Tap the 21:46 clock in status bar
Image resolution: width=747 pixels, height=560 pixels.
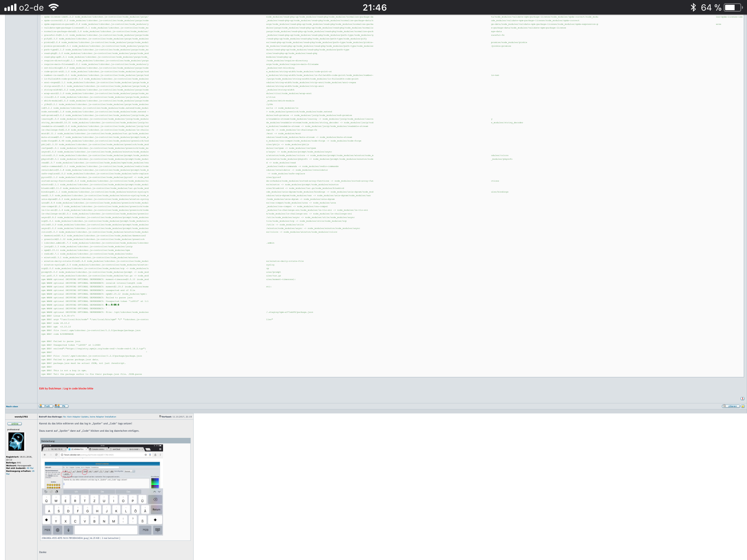(375, 7)
